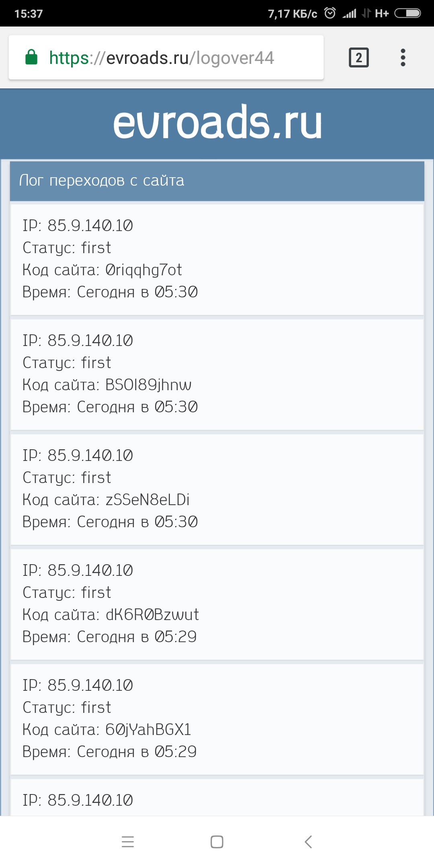Select log entry with code 0riqqhg7ot
Screen dimensions: 434x868
click(x=217, y=259)
